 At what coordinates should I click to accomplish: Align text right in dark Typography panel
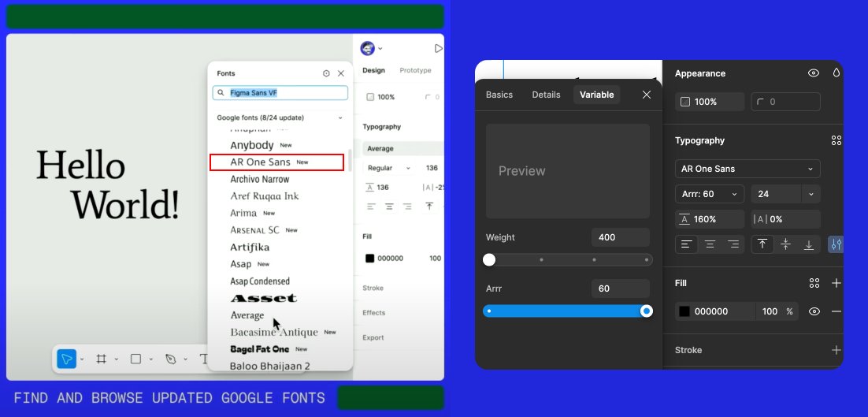click(733, 244)
